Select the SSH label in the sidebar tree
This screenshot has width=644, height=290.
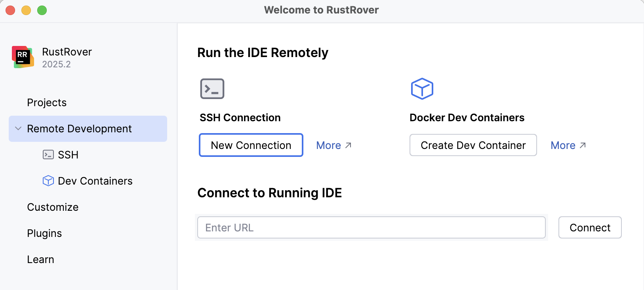[x=68, y=155]
